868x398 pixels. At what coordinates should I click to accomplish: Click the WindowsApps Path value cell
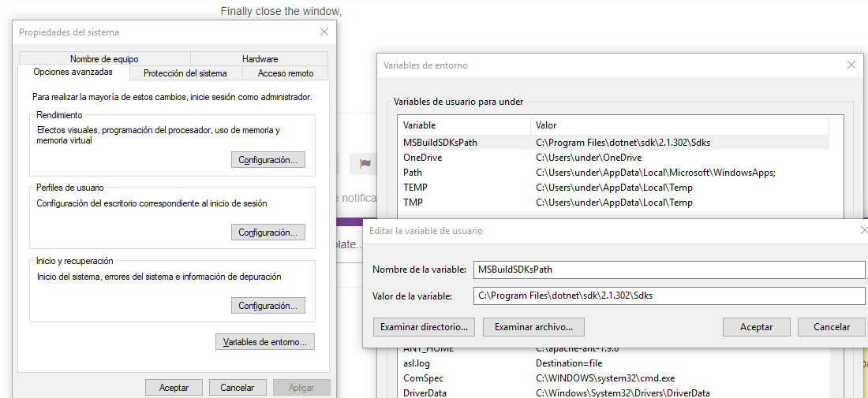(656, 173)
